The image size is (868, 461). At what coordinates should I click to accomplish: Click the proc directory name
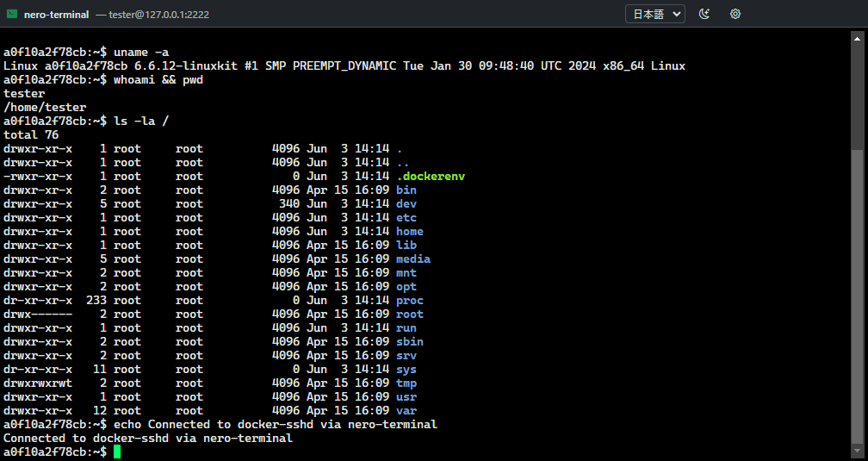[x=410, y=301]
